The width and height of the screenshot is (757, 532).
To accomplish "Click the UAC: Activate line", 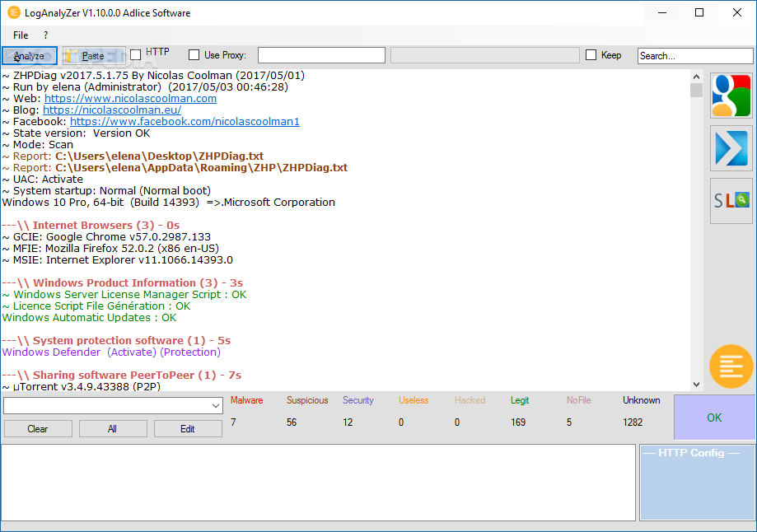I will coord(43,180).
